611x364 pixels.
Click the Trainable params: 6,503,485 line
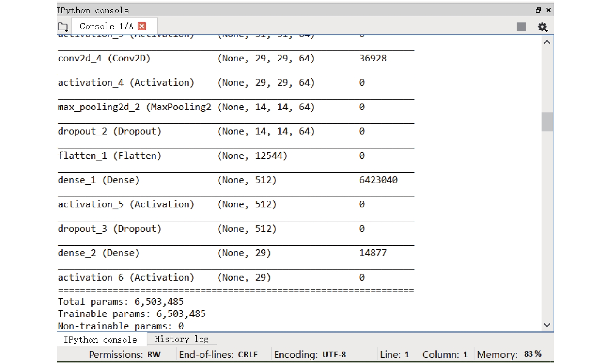[x=132, y=314]
